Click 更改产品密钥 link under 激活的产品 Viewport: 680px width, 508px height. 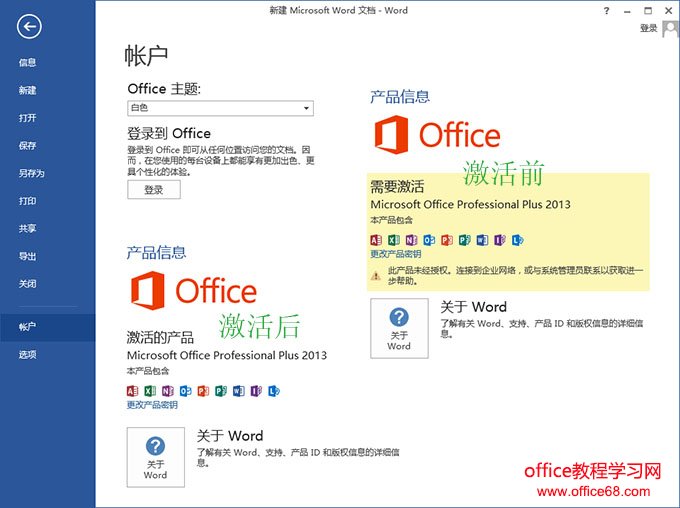pos(152,405)
